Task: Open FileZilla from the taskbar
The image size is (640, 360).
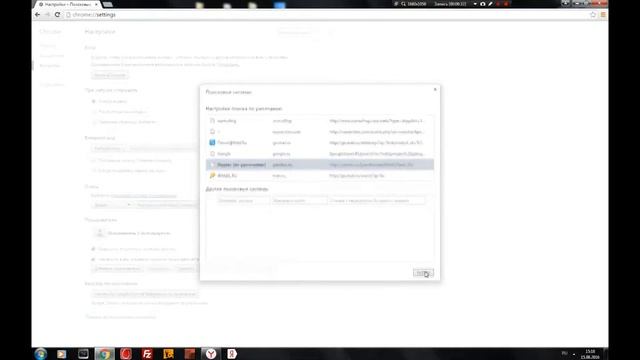Action: (x=147, y=354)
